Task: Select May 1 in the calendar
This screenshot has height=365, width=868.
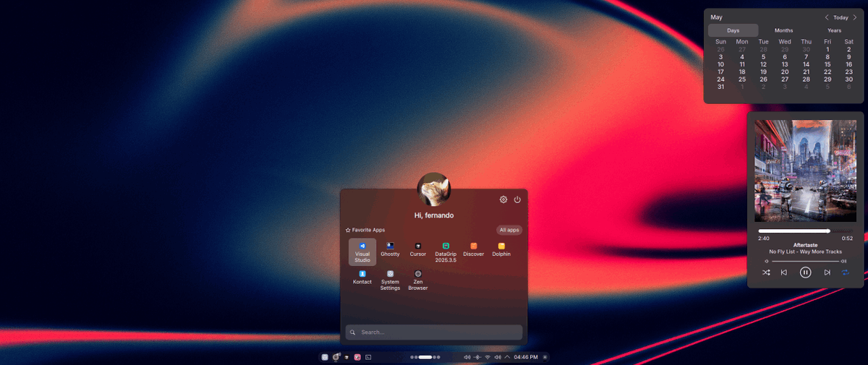Action: [827, 49]
